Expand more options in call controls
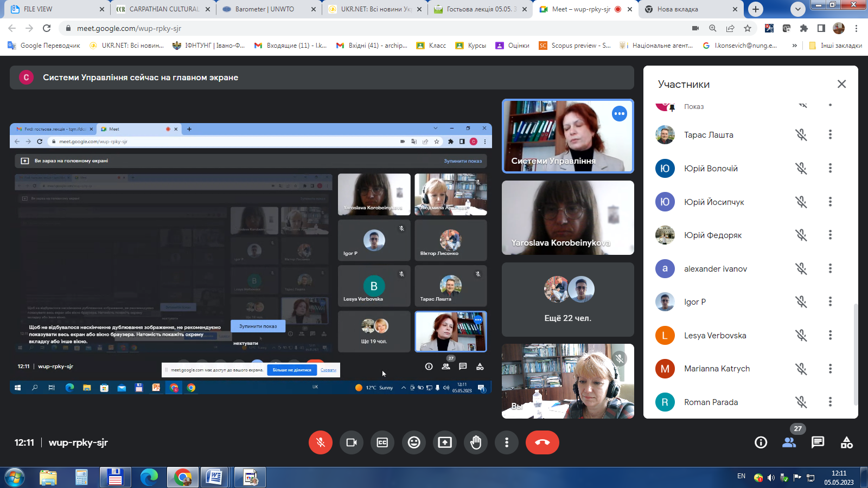The width and height of the screenshot is (868, 488). point(507,442)
